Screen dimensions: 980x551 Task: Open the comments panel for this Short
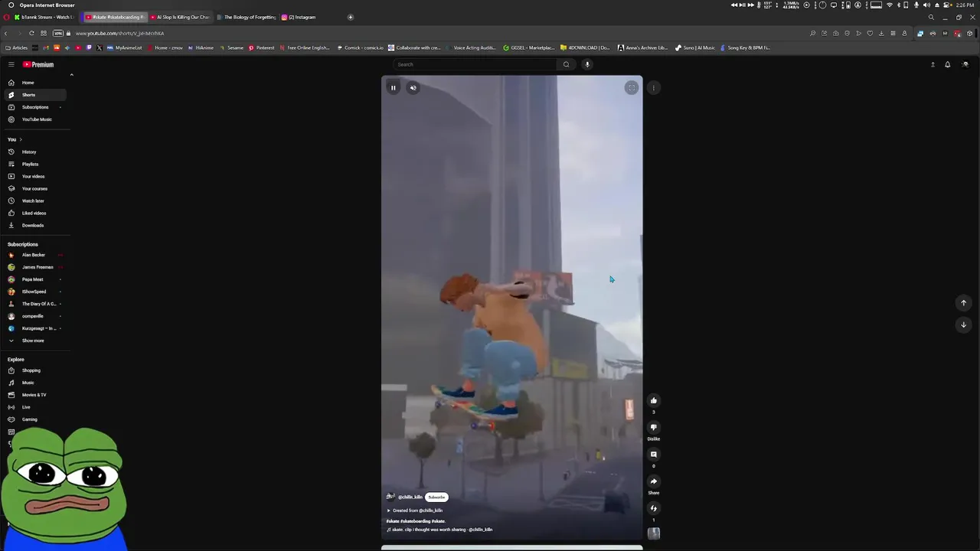[x=654, y=455]
